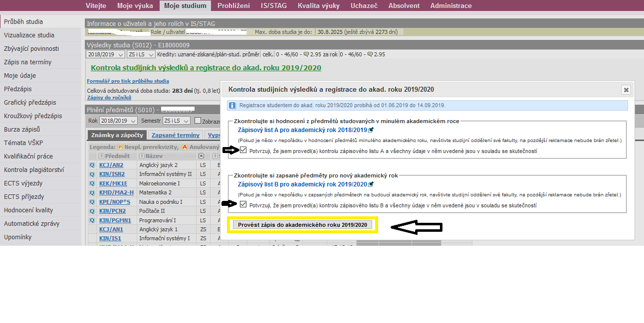Open the Semestr dropdown in Plnění předmětů
Image resolution: width=644 pixels, height=323 pixels.
[177, 121]
